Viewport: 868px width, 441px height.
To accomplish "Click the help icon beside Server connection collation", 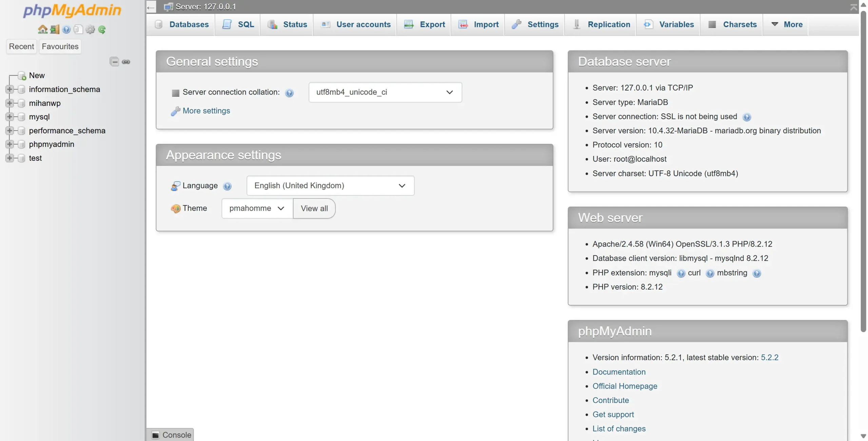I will click(289, 92).
